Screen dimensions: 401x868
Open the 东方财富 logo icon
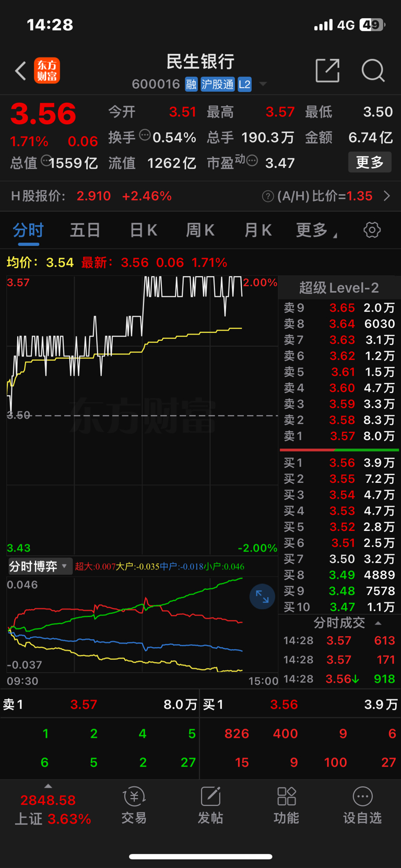pyautogui.click(x=47, y=71)
